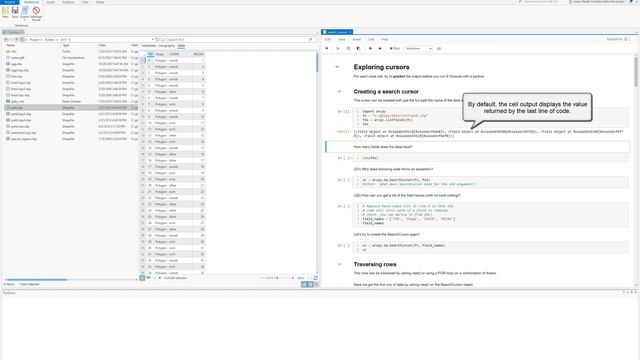This screenshot has height=360, width=640.
Task: Switch to the Share ribbon tab
Action: [100, 2]
